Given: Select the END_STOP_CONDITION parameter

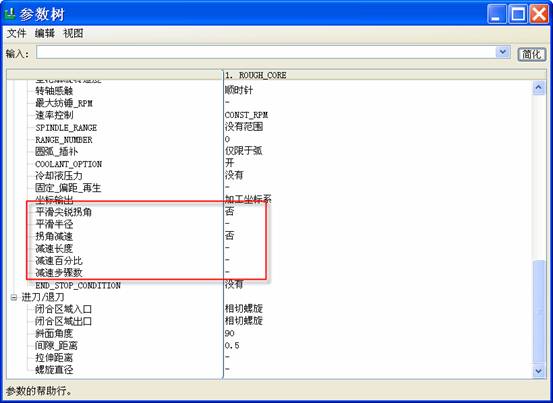Looking at the screenshot, I should pyautogui.click(x=78, y=285).
